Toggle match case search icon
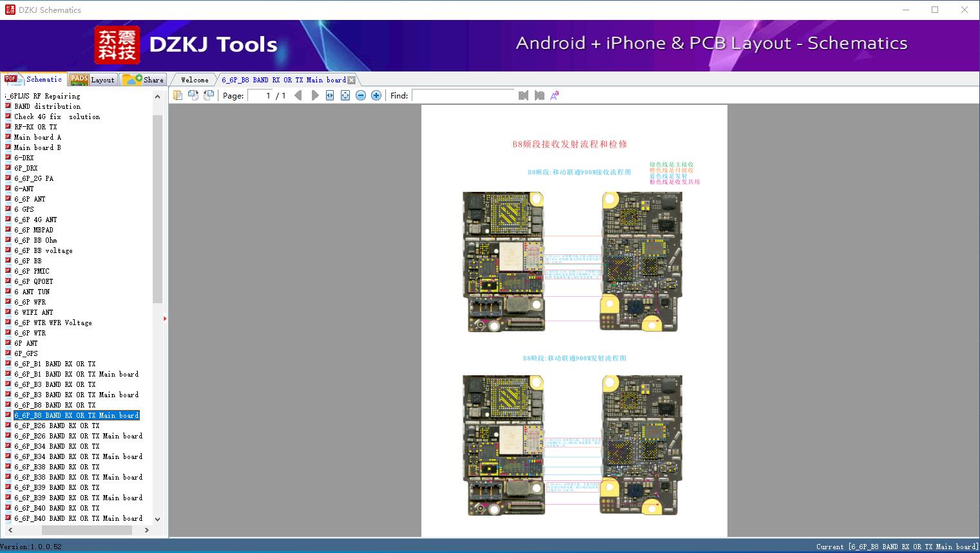 coord(555,95)
